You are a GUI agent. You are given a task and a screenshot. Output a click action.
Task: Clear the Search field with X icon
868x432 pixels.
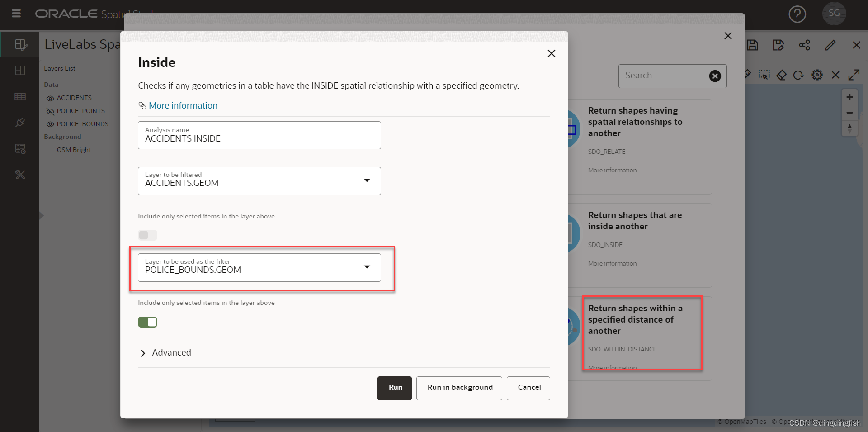coord(715,76)
